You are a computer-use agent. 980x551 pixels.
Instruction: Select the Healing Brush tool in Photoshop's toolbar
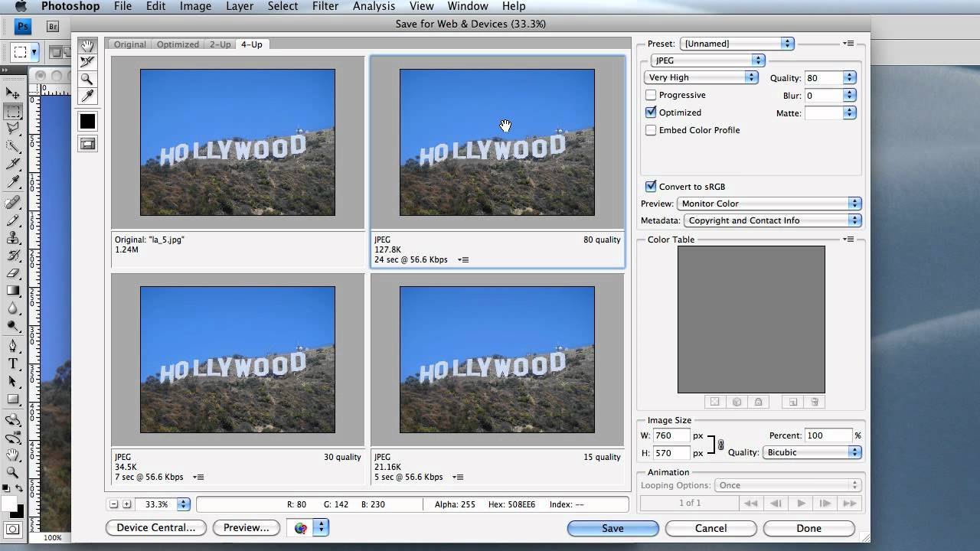(13, 202)
